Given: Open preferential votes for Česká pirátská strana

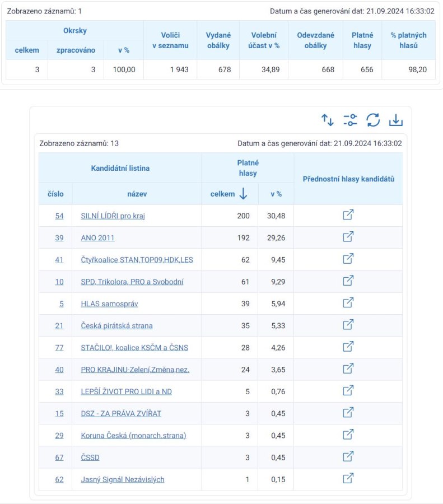Looking at the screenshot, I should coord(348,325).
